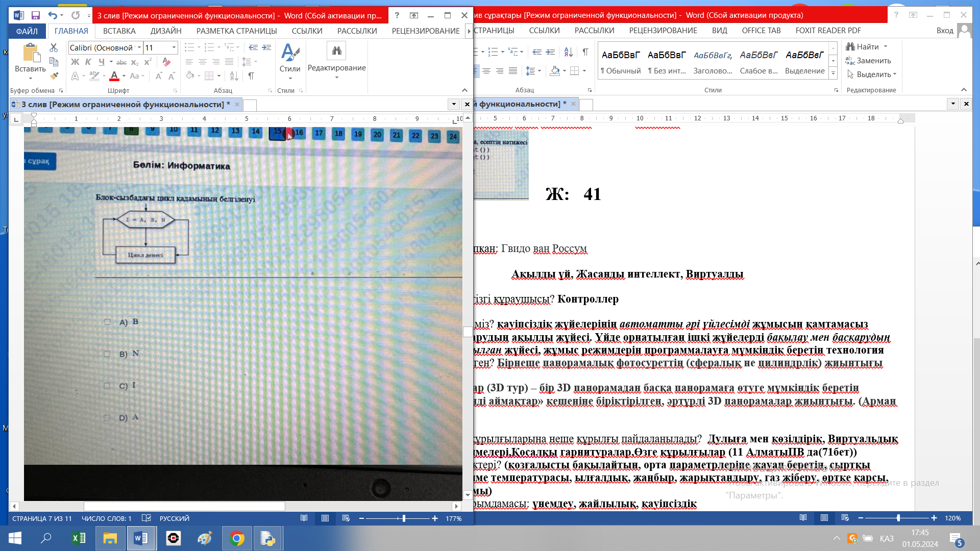This screenshot has height=551, width=980.
Task: Open File Explorer from the taskbar
Action: (x=110, y=538)
